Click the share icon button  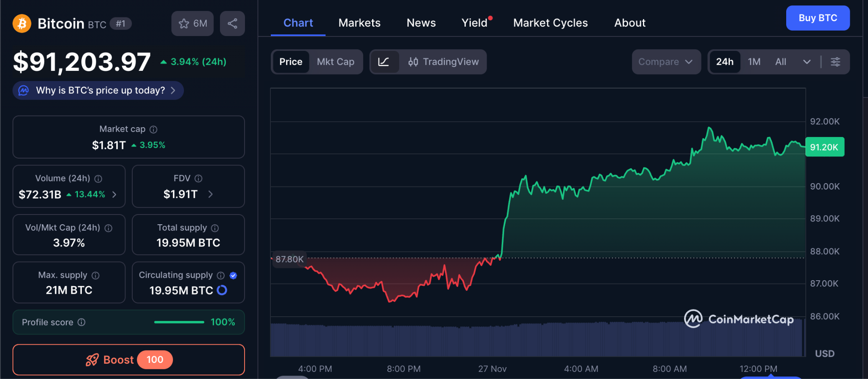click(232, 24)
